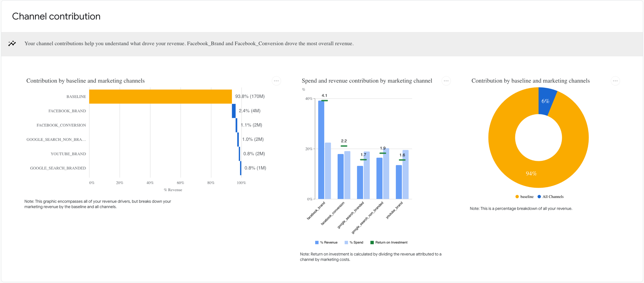Select the Channel contribution page title
Image resolution: width=644 pixels, height=283 pixels.
(x=56, y=16)
